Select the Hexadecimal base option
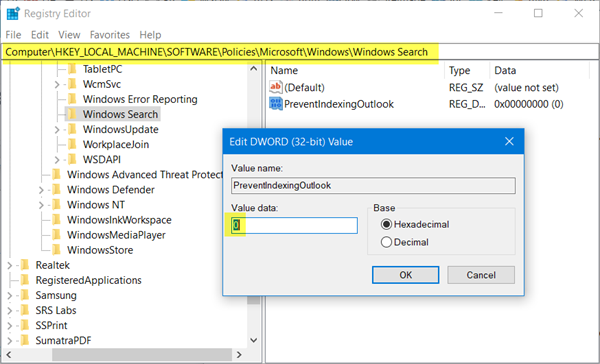Viewport: 600px width, 364px height. (x=386, y=224)
